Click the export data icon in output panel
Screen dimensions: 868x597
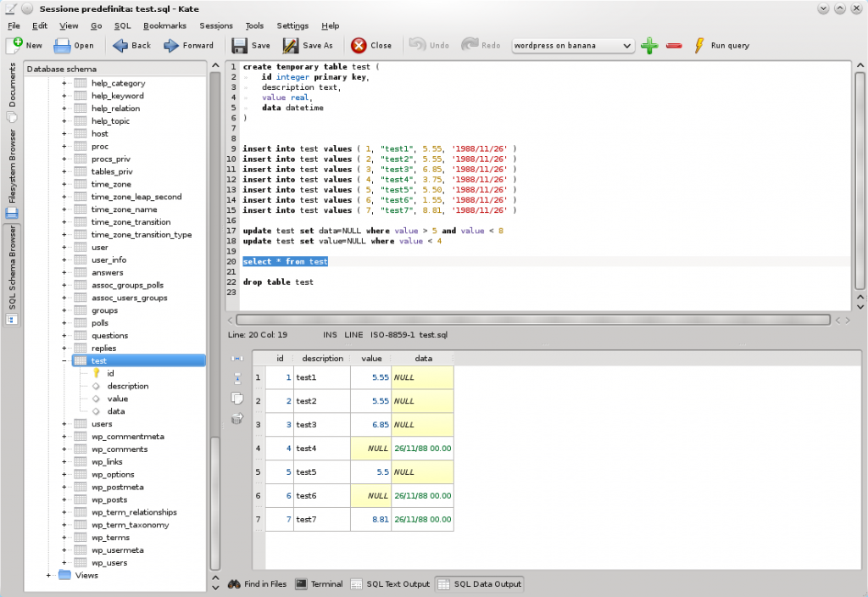pyautogui.click(x=237, y=418)
